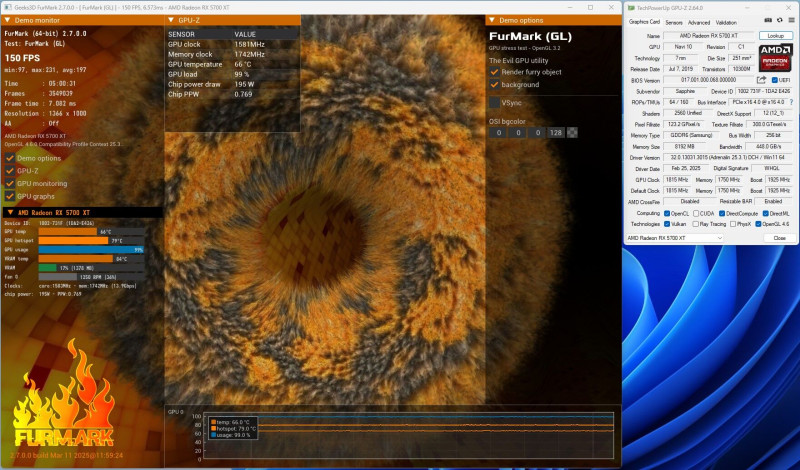Image resolution: width=800 pixels, height=470 pixels.
Task: Disable Render furry object option
Action: tap(494, 72)
